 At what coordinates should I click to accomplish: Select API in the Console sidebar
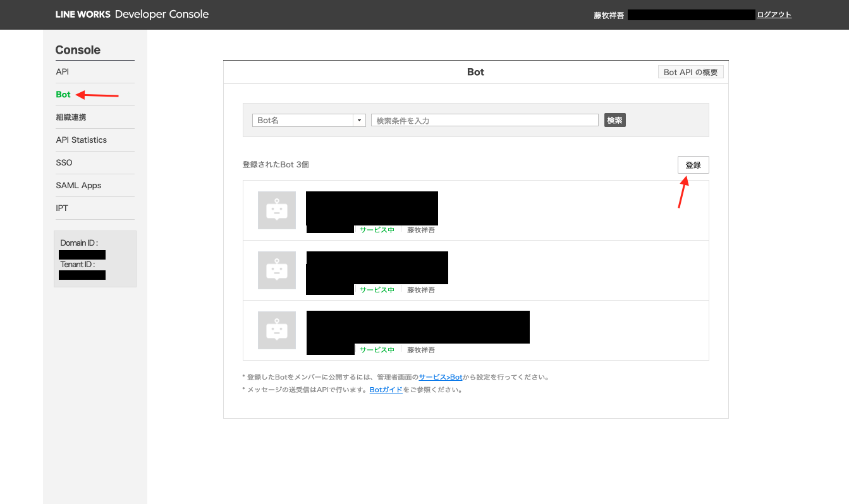tap(63, 71)
